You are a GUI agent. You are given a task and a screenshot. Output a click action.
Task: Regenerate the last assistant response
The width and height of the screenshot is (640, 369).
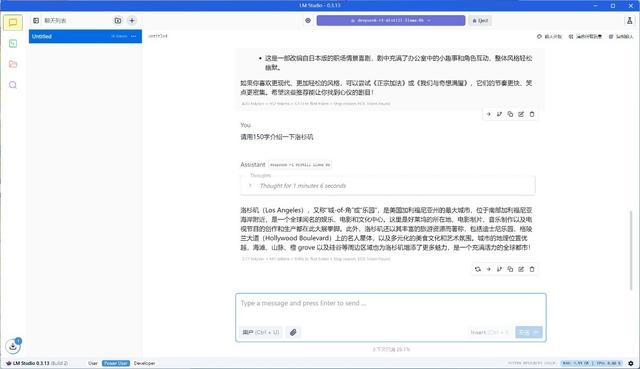point(478,269)
